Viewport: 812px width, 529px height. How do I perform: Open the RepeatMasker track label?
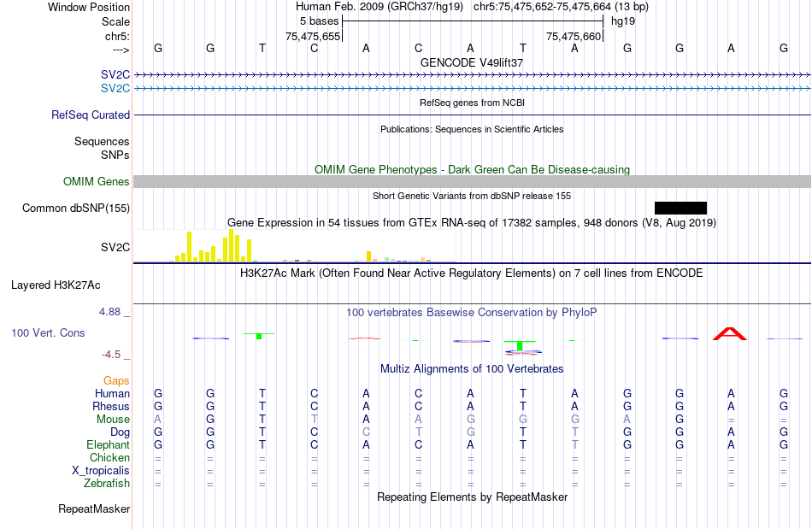point(94,508)
